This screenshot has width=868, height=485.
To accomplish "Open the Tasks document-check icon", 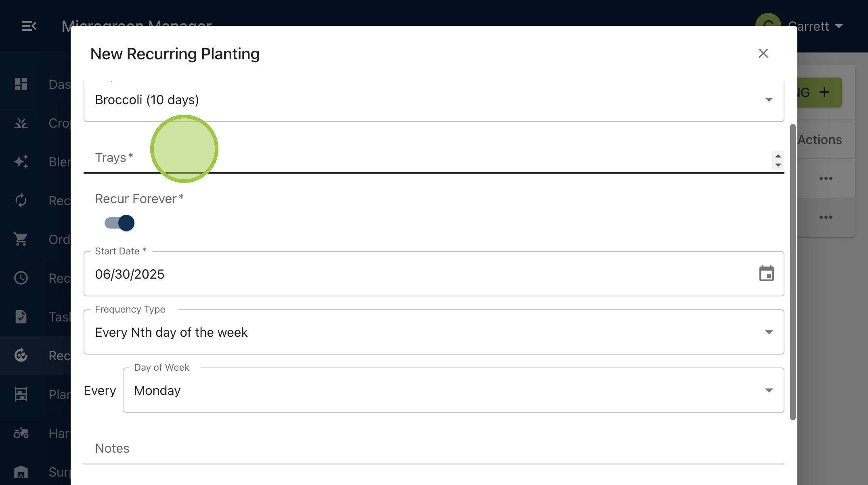I will [x=21, y=317].
